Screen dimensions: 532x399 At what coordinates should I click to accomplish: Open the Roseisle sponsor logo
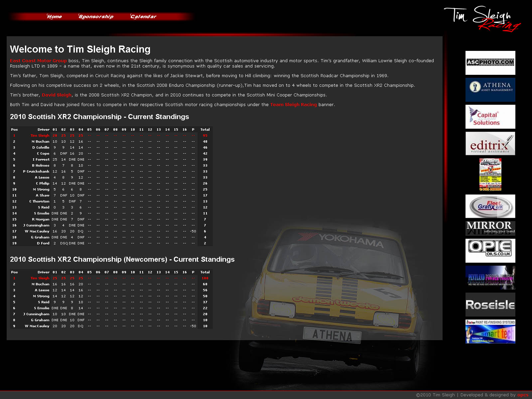(490, 305)
